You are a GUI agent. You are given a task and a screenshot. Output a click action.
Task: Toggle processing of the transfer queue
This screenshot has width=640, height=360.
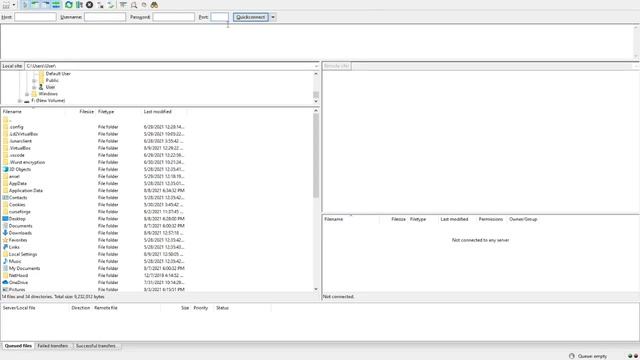pos(79,5)
